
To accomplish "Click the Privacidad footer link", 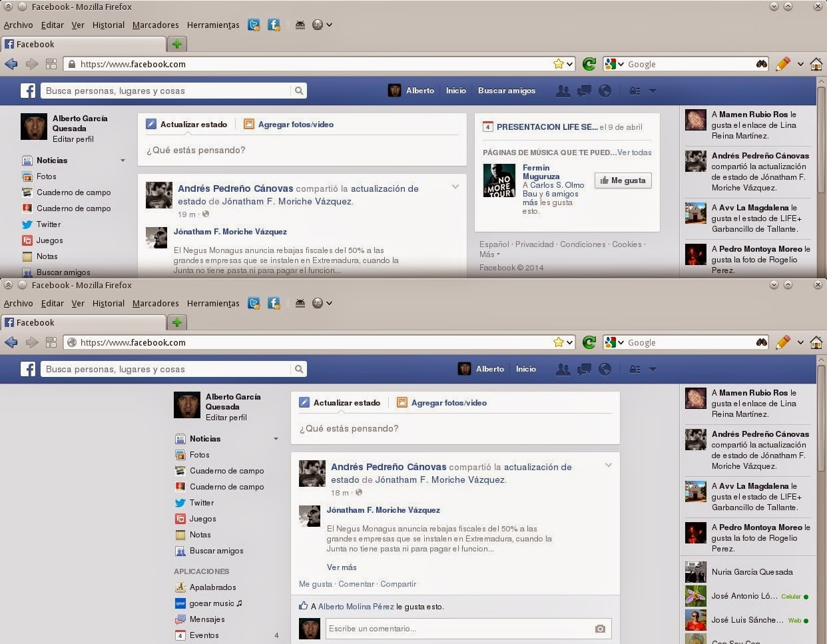I will pos(534,244).
